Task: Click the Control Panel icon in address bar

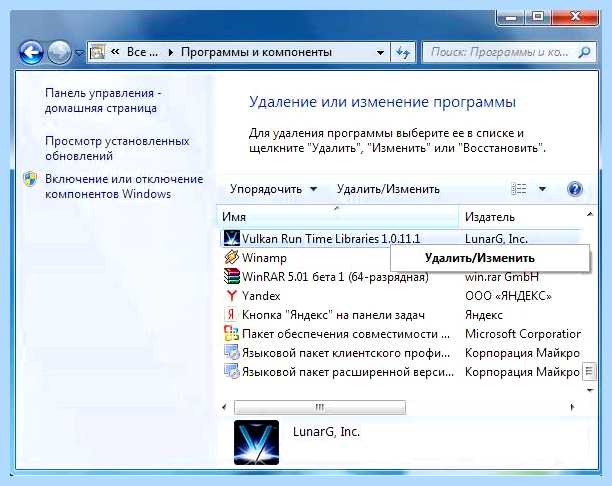Action: [x=97, y=52]
